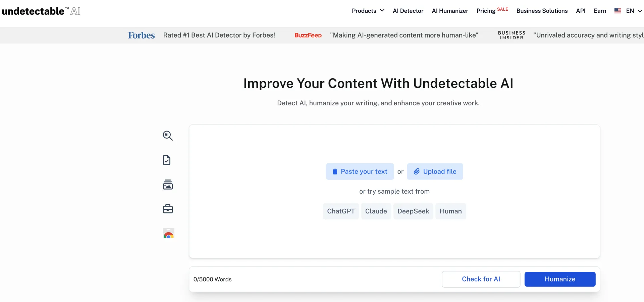
Task: Open the Pricing page
Action: pos(486,11)
